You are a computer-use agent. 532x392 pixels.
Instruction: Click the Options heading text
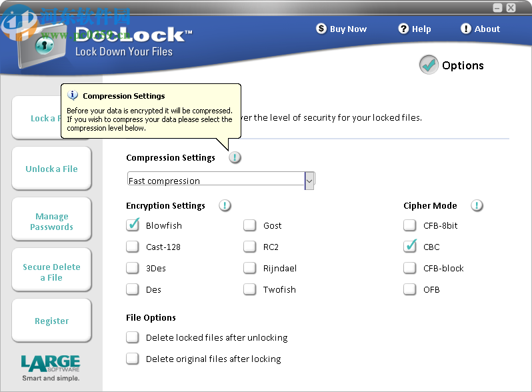tap(463, 65)
